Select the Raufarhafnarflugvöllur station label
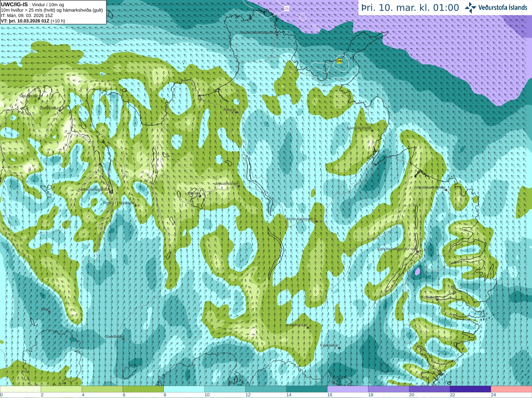The height and width of the screenshot is (398, 532). pyautogui.click(x=258, y=32)
